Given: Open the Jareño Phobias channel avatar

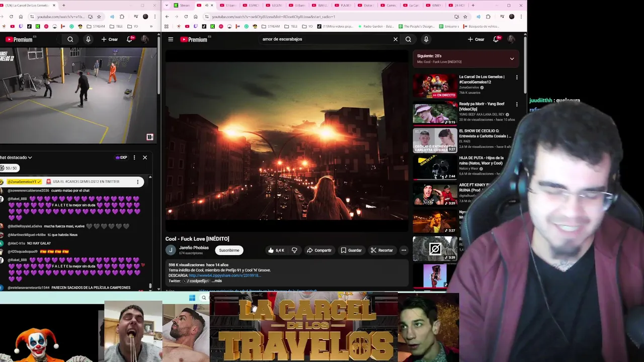Looking at the screenshot, I should pyautogui.click(x=171, y=250).
